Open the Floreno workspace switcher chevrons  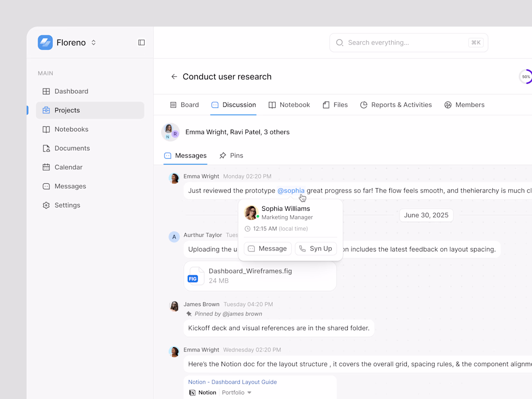(x=93, y=43)
